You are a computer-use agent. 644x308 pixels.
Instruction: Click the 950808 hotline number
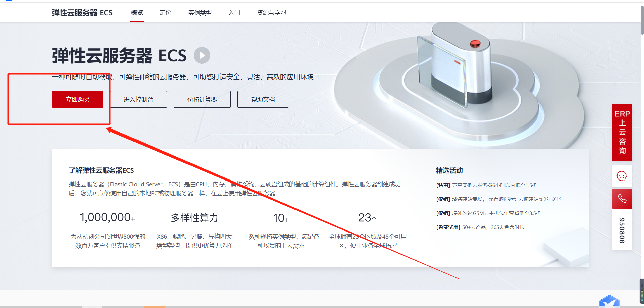click(x=622, y=230)
